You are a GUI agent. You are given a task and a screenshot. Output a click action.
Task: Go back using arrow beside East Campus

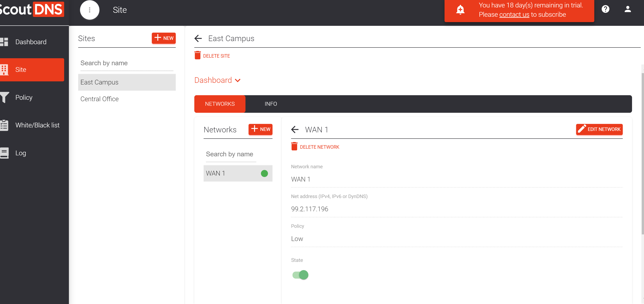[x=198, y=38]
